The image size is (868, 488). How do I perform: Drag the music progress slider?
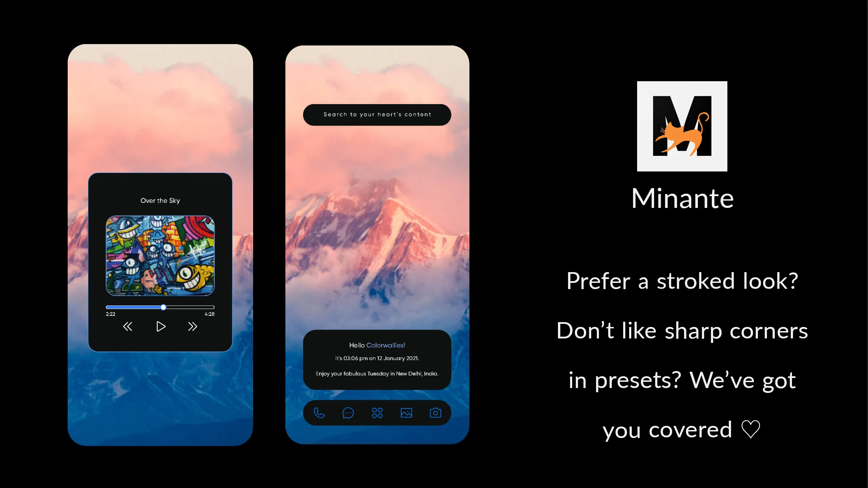(x=163, y=307)
